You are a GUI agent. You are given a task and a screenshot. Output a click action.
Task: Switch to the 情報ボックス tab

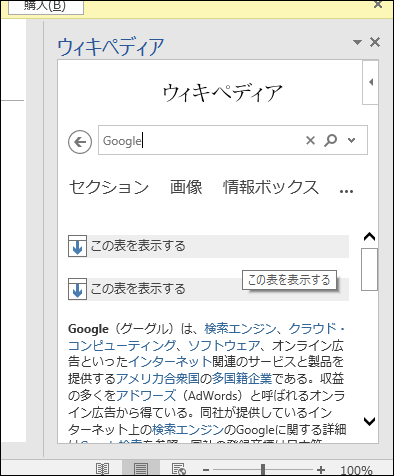pyautogui.click(x=271, y=187)
